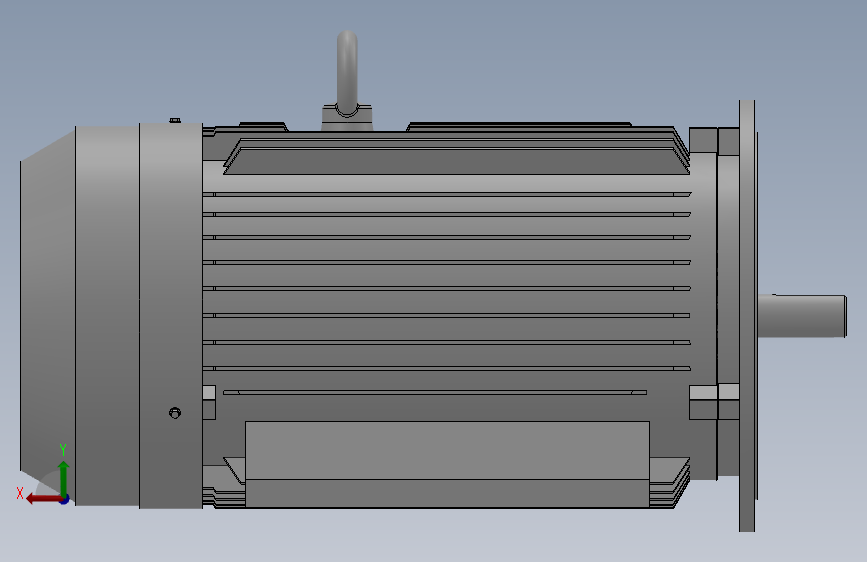
Task: Select the motor output shaft
Action: pos(802,316)
